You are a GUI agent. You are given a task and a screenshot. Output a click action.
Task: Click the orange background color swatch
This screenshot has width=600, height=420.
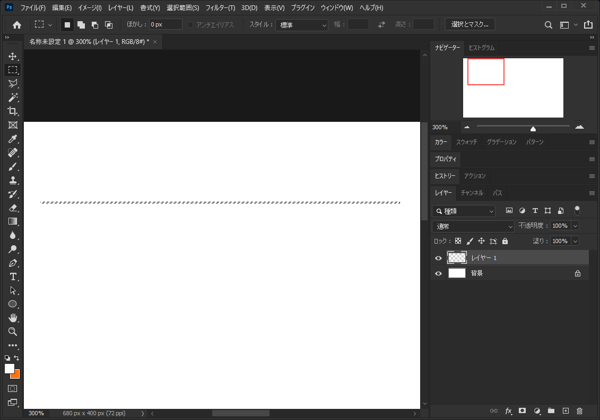point(16,375)
